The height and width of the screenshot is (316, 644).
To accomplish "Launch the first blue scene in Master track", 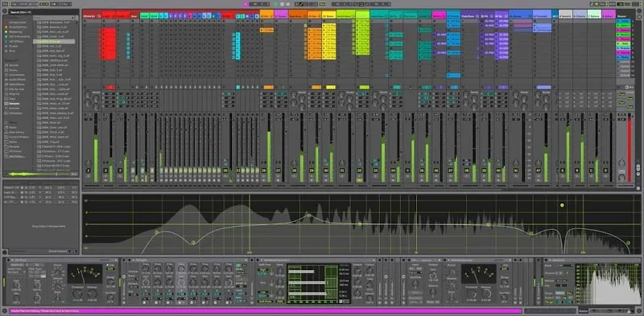I will 623,21.
